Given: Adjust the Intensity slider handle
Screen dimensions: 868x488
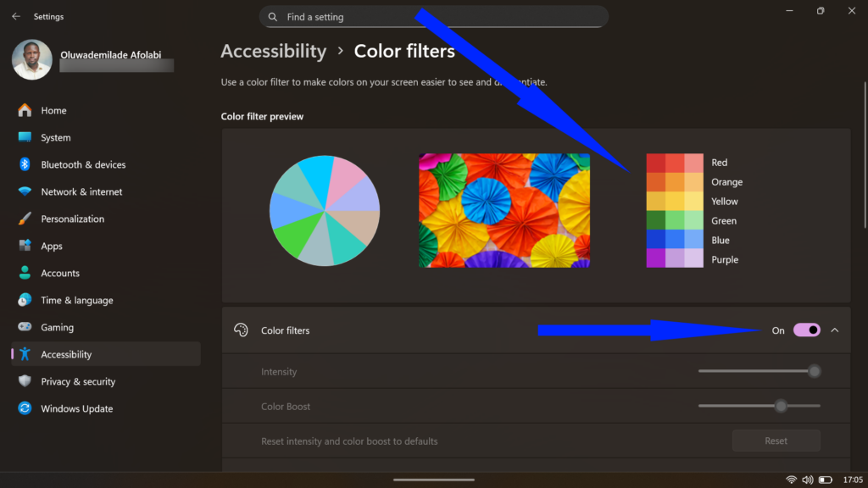Looking at the screenshot, I should 815,371.
